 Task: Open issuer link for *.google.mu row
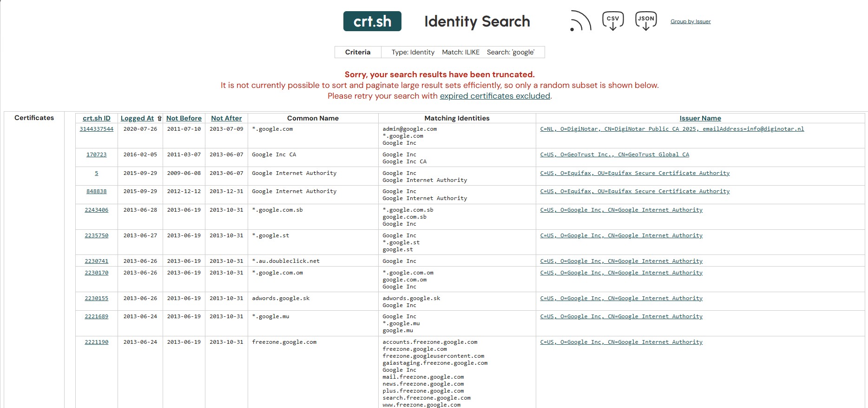621,316
